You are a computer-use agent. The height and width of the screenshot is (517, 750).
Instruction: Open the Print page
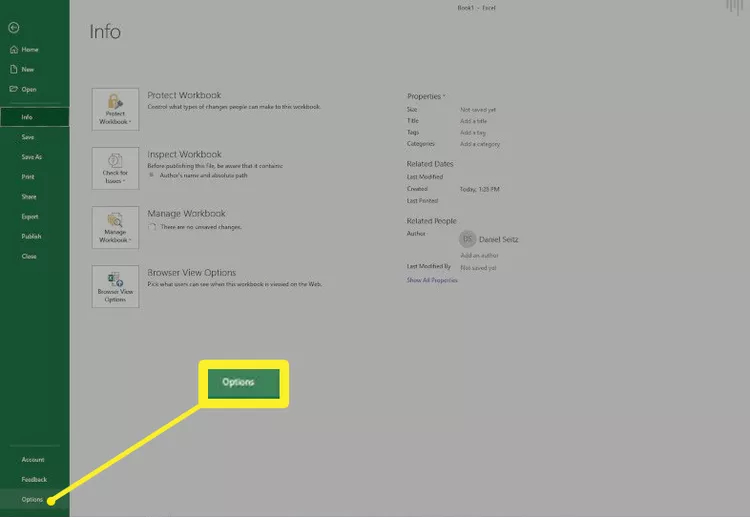click(x=28, y=177)
